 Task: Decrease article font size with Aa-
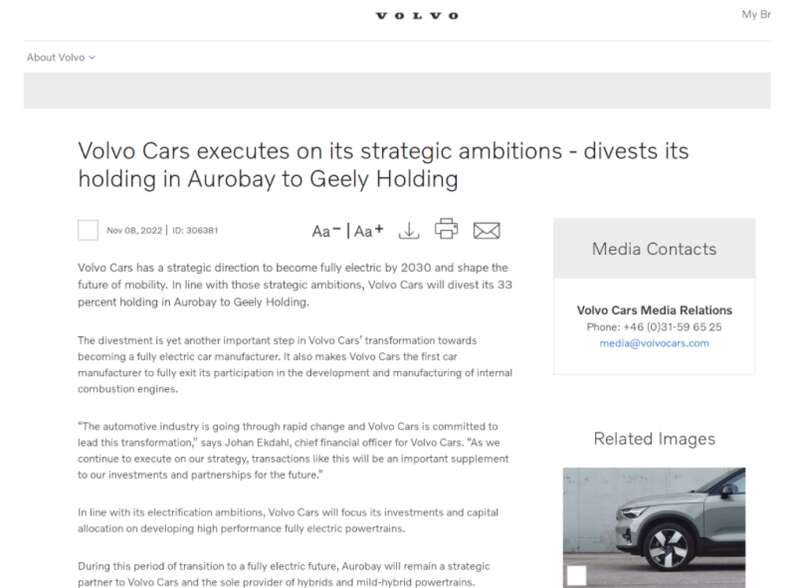coord(326,231)
